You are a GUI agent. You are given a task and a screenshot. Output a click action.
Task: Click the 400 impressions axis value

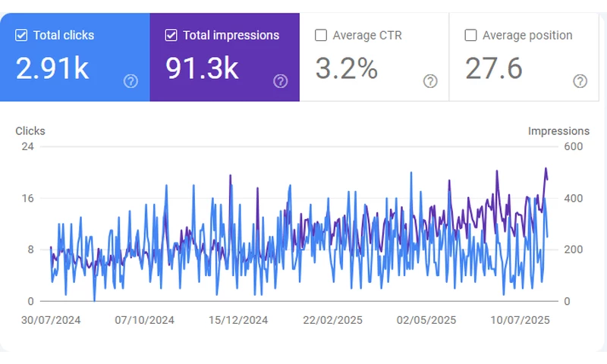(x=574, y=199)
